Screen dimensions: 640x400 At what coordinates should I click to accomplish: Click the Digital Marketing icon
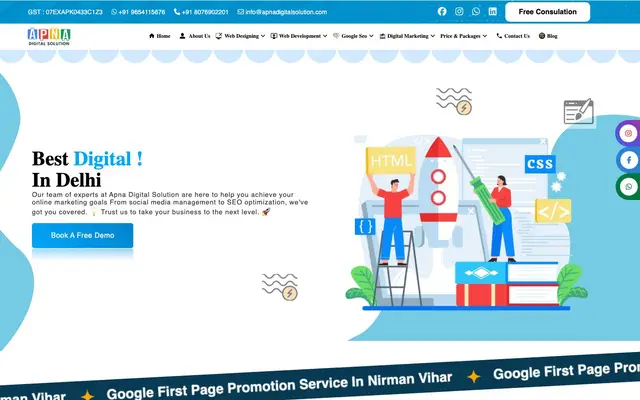(x=382, y=36)
